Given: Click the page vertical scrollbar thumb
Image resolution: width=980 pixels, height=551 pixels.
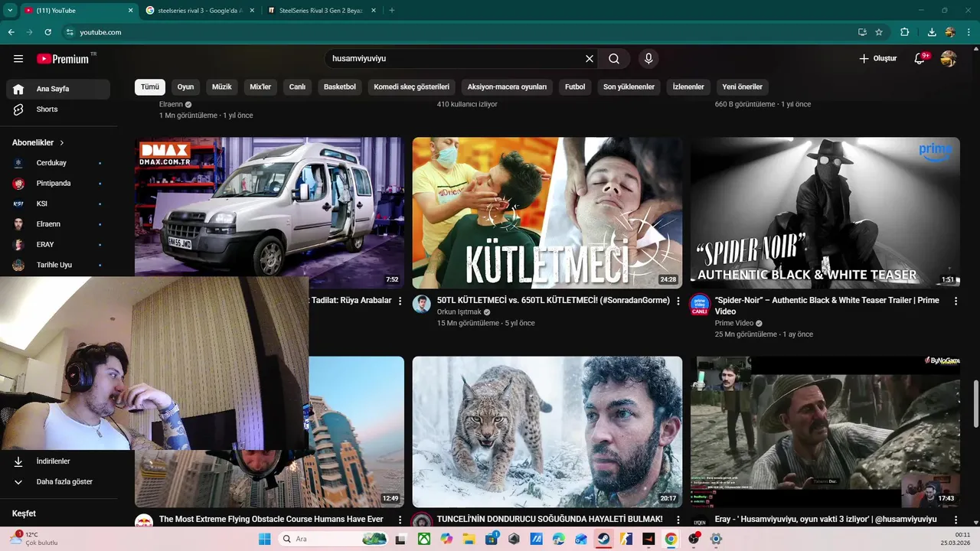Looking at the screenshot, I should click(x=975, y=404).
